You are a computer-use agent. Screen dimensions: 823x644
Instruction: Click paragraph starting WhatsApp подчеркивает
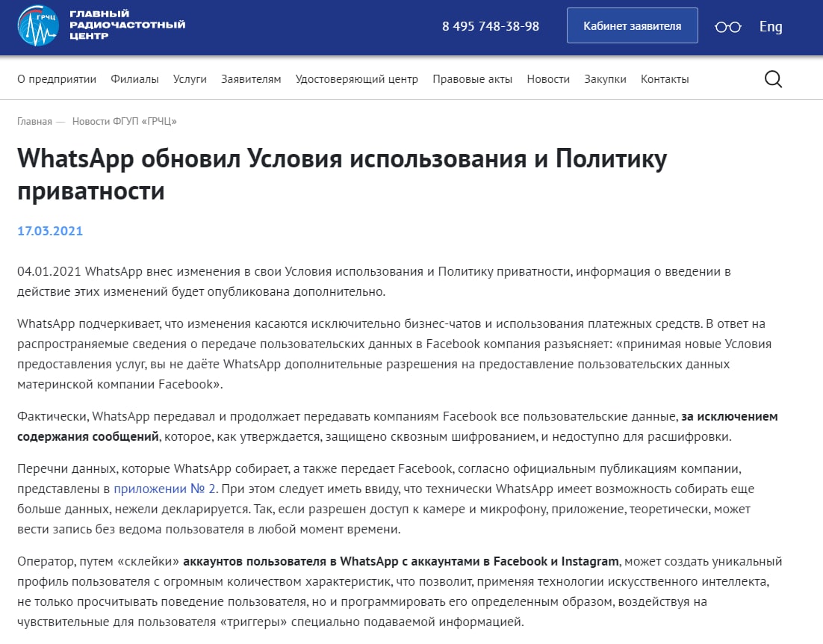(x=394, y=354)
